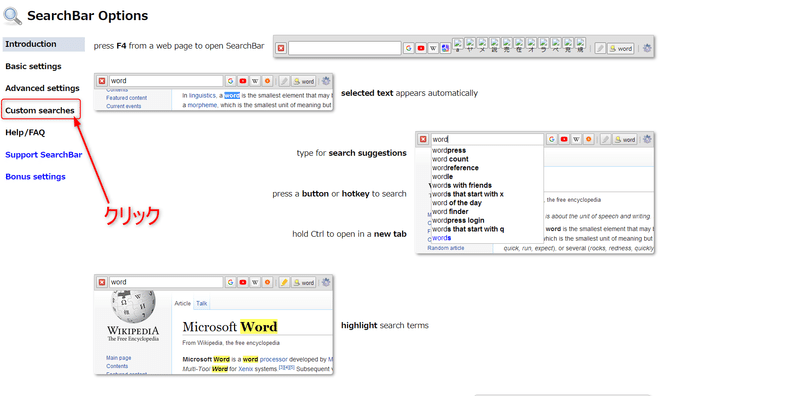Go to the Custom searches section

(x=40, y=110)
